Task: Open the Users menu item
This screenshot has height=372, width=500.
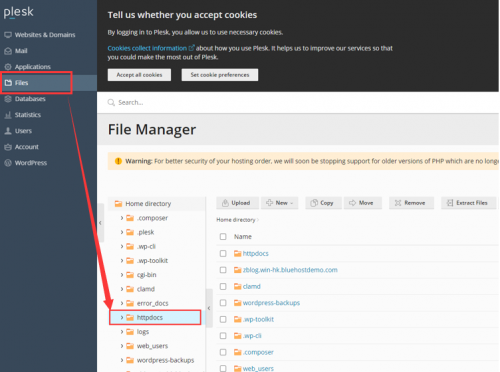Action: (x=23, y=131)
